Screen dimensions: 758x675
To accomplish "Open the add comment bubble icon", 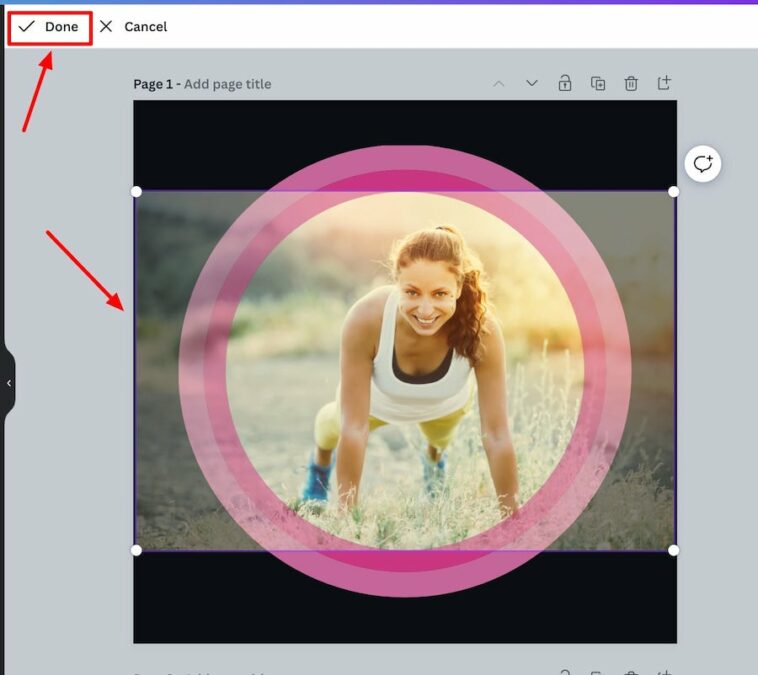I will pyautogui.click(x=703, y=164).
